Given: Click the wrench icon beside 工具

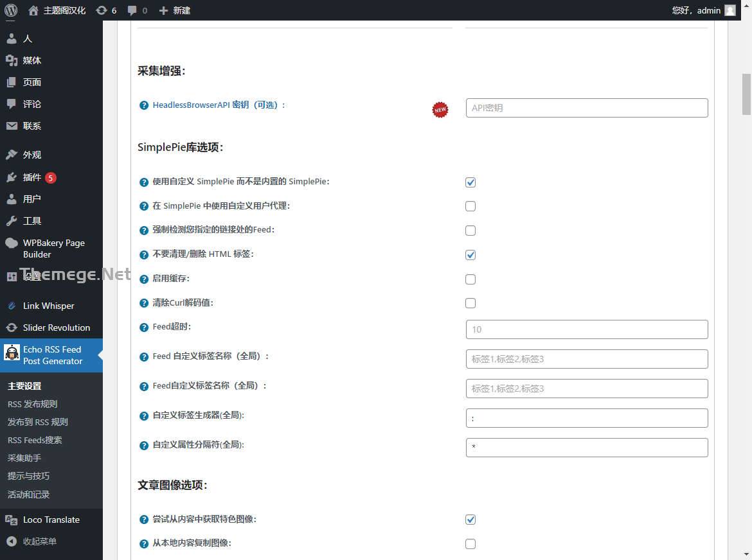Looking at the screenshot, I should point(12,221).
